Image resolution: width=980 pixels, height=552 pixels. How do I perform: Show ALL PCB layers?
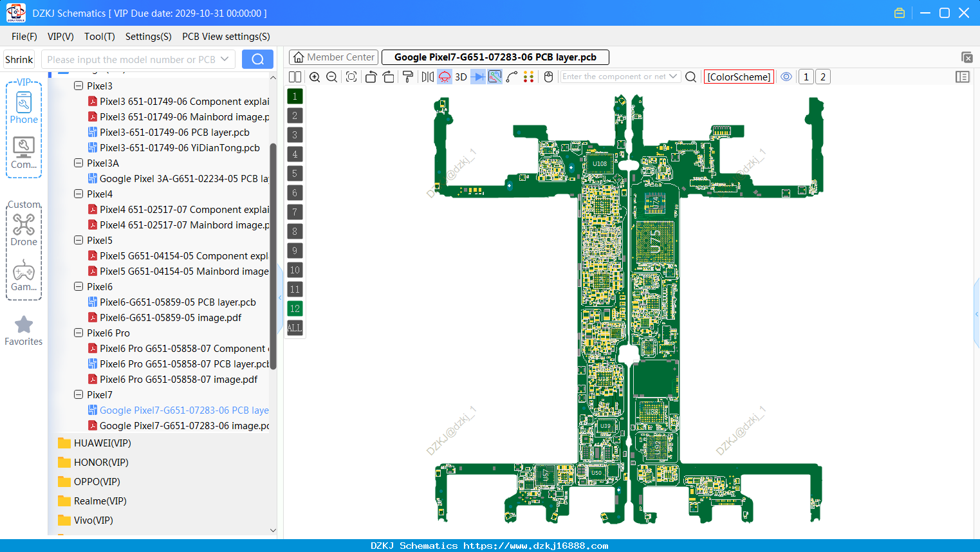[x=295, y=328]
